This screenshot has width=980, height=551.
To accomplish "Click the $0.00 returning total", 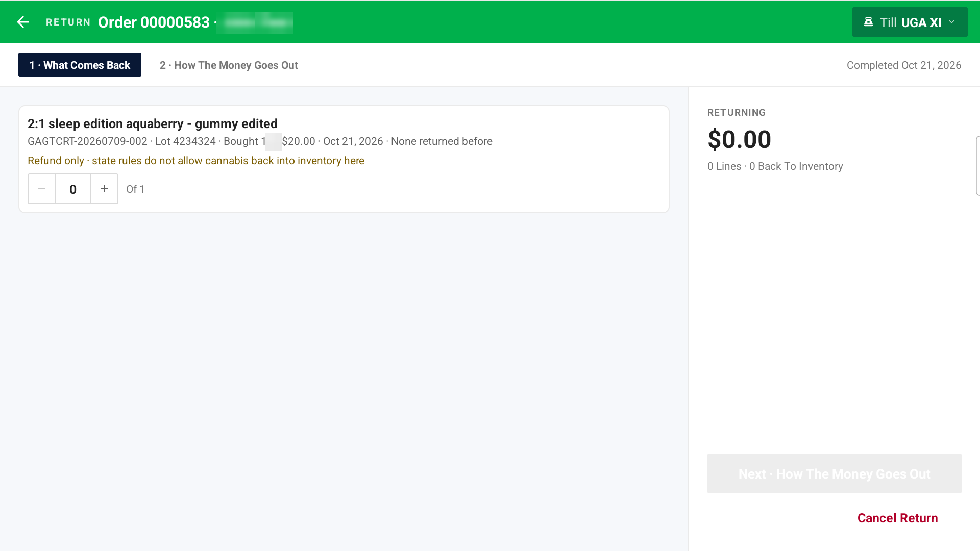I will (739, 139).
